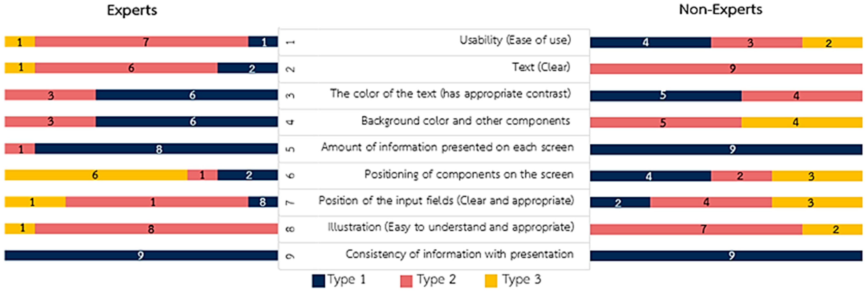Click the 'Type 2' legend text
This screenshot has width=868, height=292.
(x=436, y=280)
